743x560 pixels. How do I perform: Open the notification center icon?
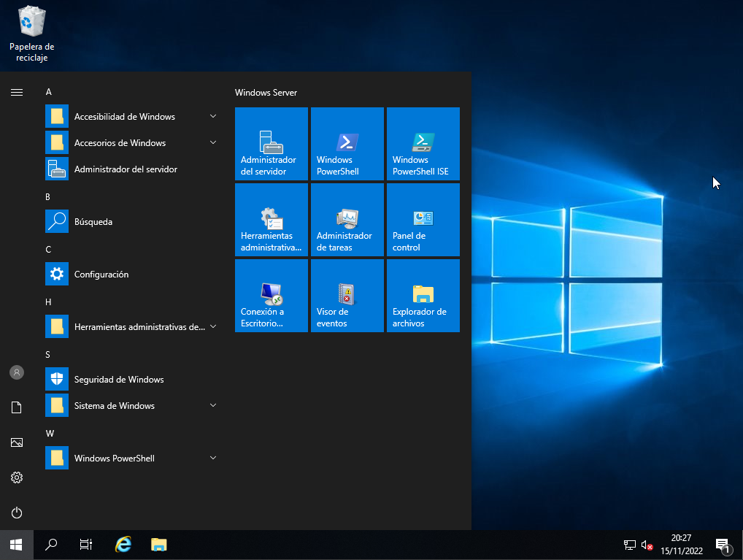pyautogui.click(x=723, y=546)
